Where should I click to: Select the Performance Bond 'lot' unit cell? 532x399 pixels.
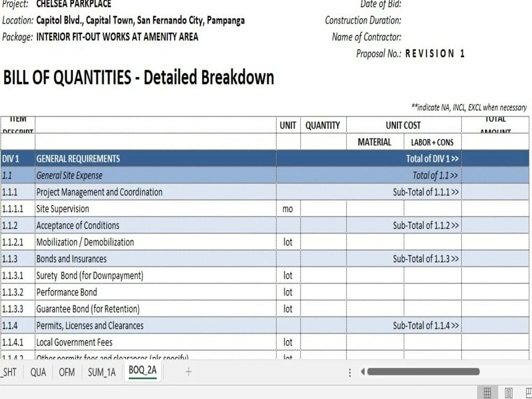pyautogui.click(x=288, y=292)
